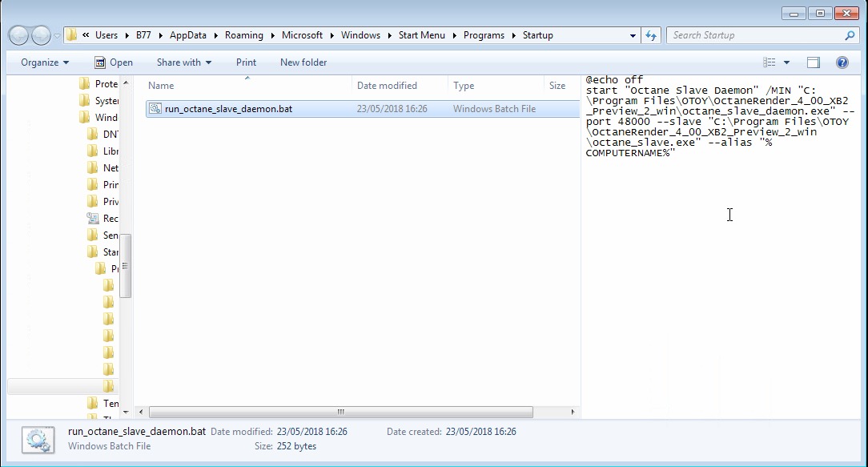The height and width of the screenshot is (467, 868).
Task: Click the Windows breadcrumb segment
Action: (x=360, y=35)
